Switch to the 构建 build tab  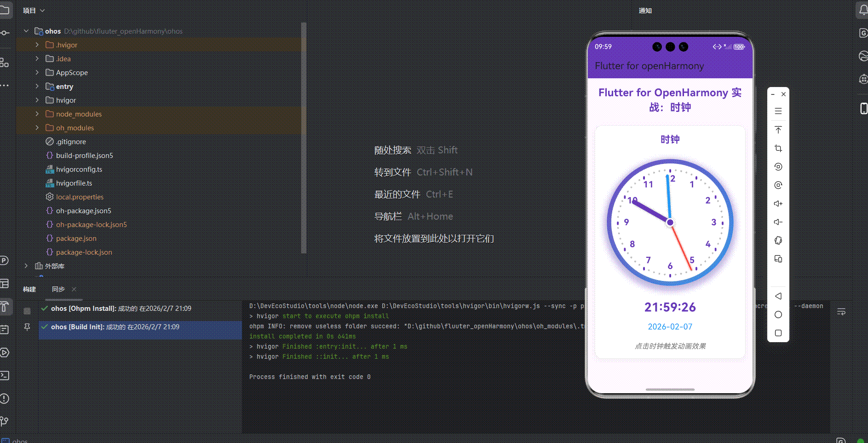pos(29,289)
